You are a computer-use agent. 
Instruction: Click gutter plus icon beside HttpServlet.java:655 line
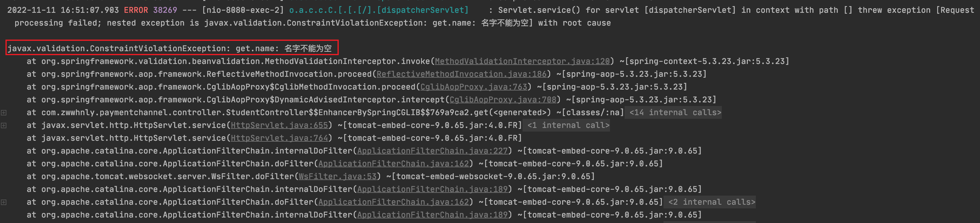[4, 125]
